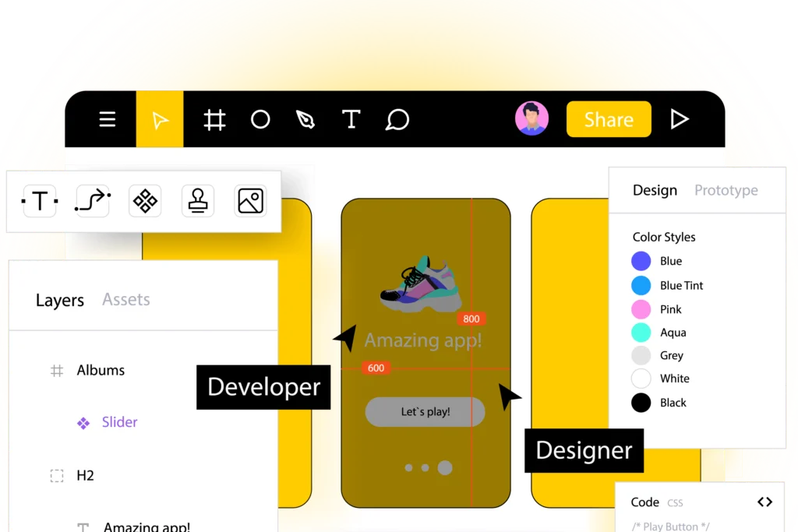
Task: Click the 600 measurement label
Action: tap(376, 368)
